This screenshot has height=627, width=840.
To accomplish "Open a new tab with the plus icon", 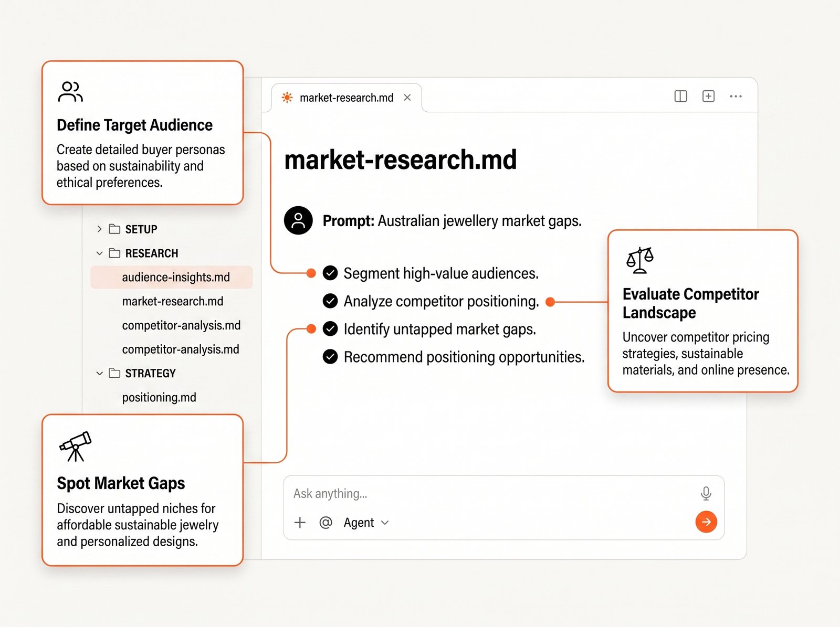I will (708, 96).
